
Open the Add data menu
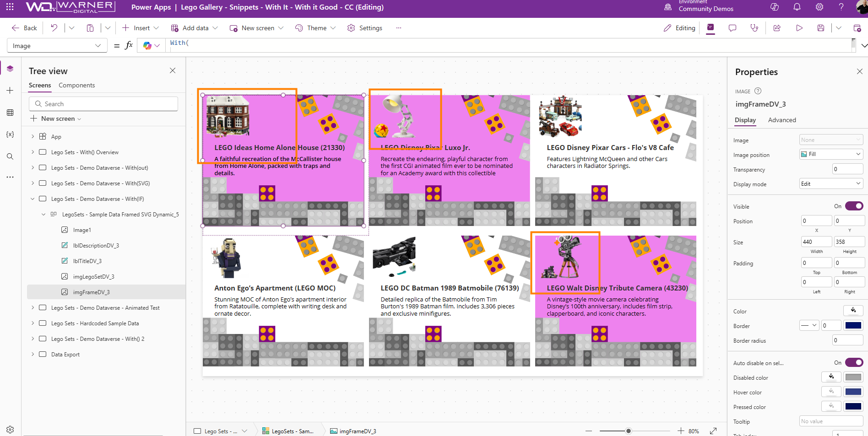click(195, 28)
